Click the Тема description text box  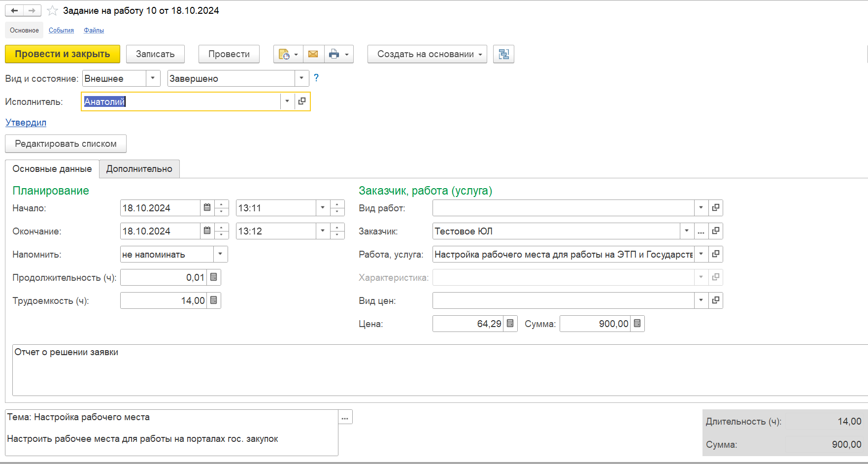[x=171, y=432]
